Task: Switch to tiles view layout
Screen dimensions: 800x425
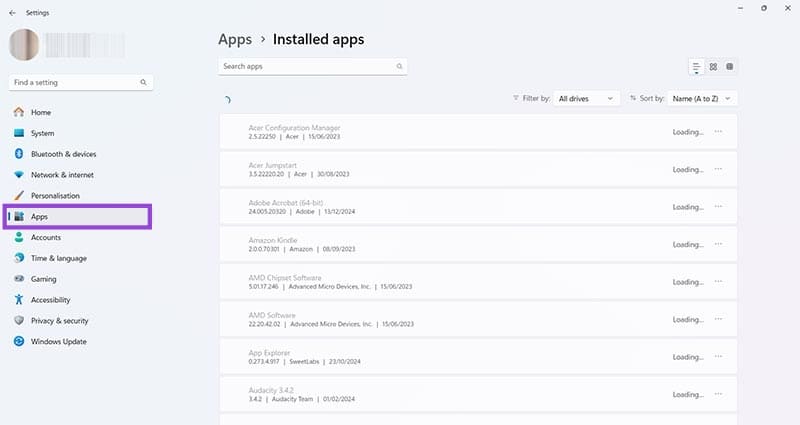Action: [x=730, y=67]
